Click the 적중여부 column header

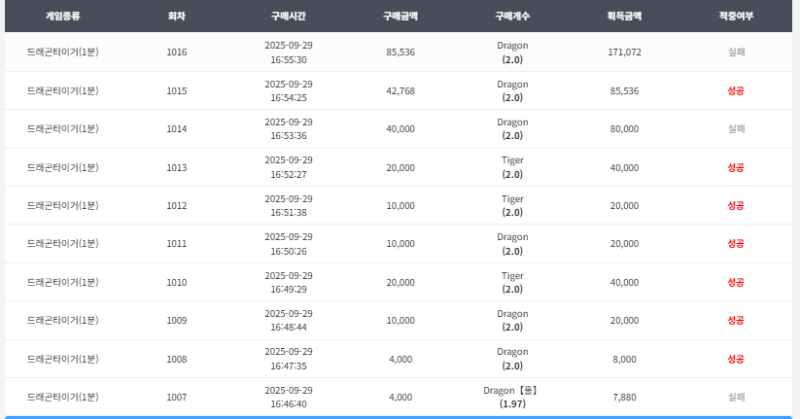tap(736, 17)
